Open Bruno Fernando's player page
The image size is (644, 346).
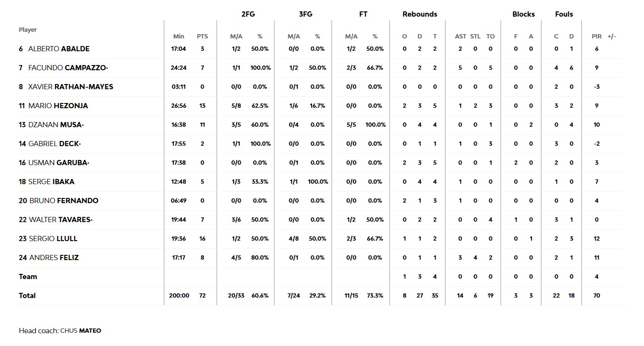coord(64,201)
